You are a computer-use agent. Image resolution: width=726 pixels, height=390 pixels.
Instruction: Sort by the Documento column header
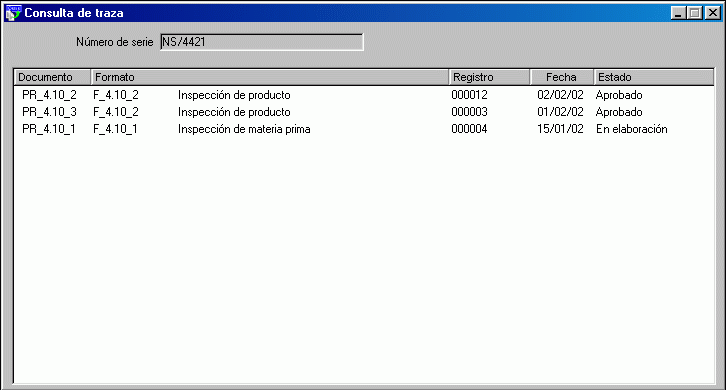(52, 77)
